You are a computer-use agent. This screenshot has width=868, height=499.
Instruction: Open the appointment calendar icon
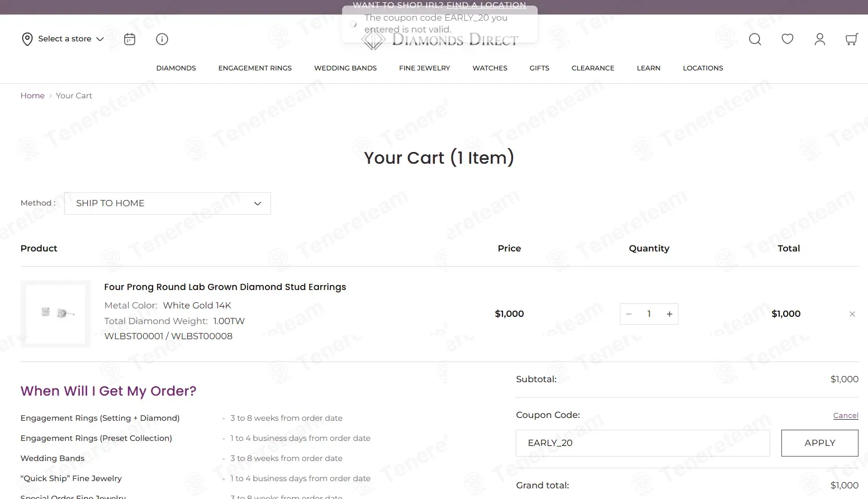(x=130, y=39)
